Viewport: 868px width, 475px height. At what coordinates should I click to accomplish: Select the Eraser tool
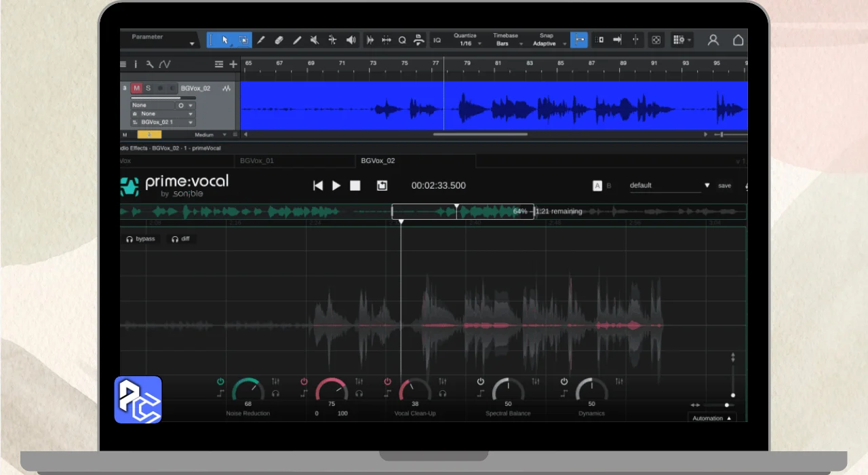pyautogui.click(x=279, y=40)
